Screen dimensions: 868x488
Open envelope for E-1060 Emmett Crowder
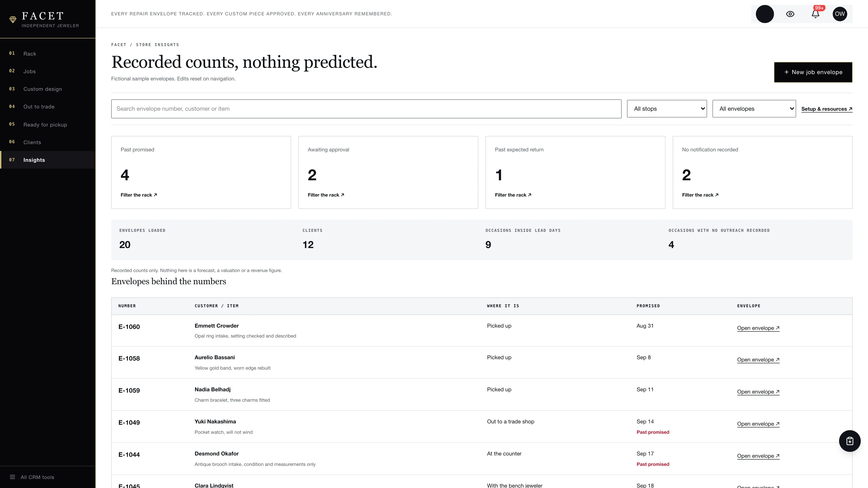click(758, 328)
